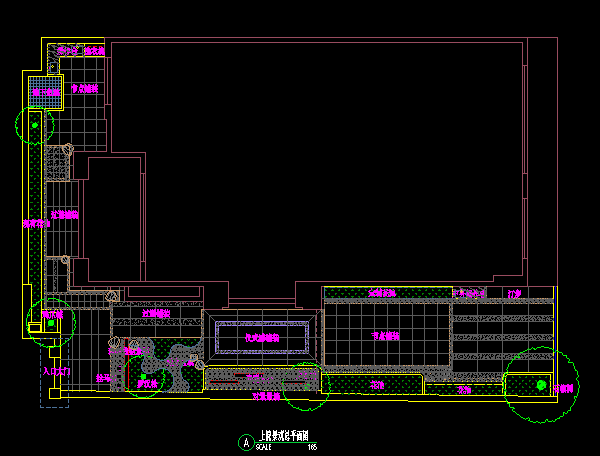Click the circled A drawing marker
The height and width of the screenshot is (456, 600).
(x=246, y=442)
